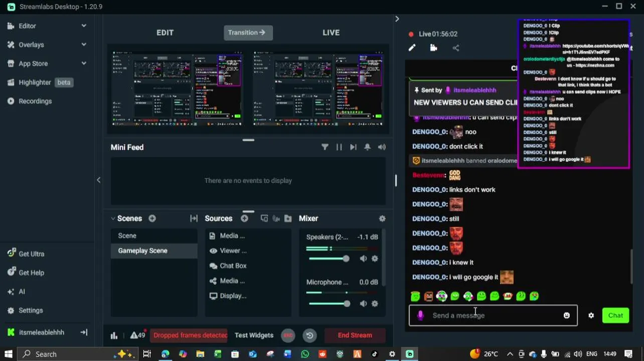Start recording with REC button
This screenshot has width=644, height=361.
coord(288,335)
